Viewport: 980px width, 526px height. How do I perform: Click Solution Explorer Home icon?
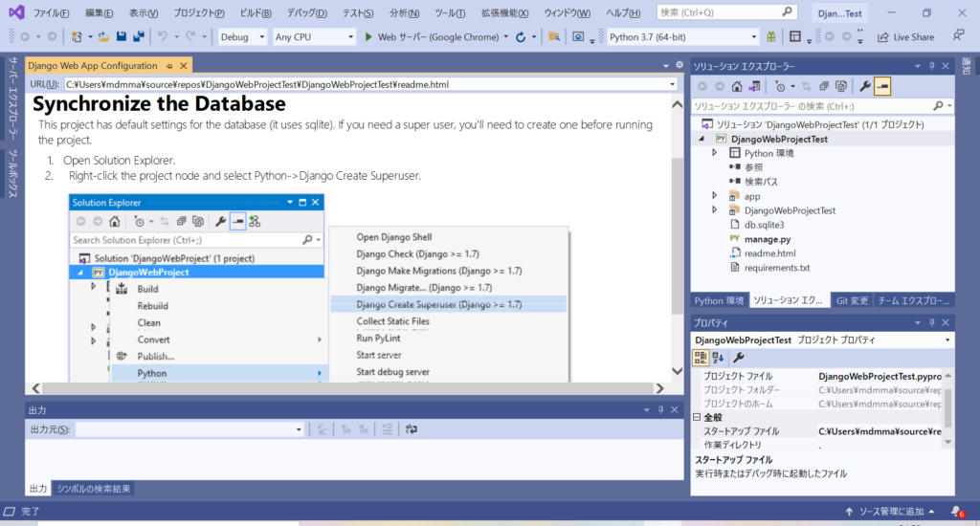click(737, 86)
